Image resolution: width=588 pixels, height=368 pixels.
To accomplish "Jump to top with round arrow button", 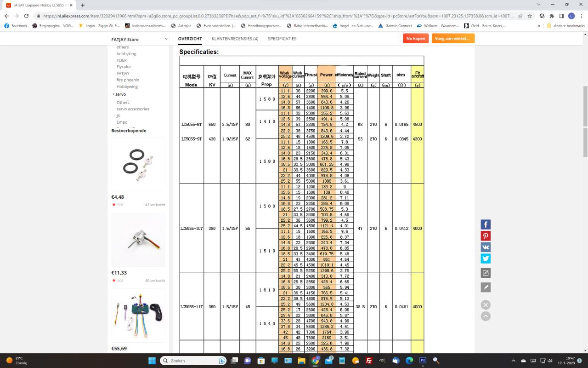I will pos(486,316).
